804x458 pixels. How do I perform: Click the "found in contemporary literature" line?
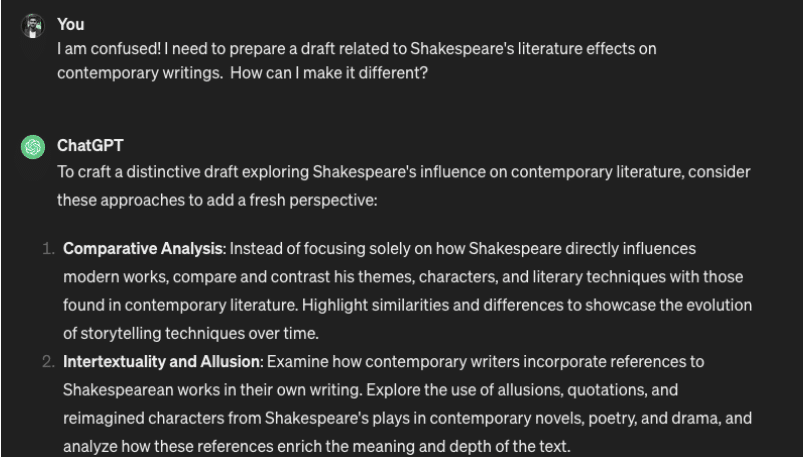(x=407, y=305)
